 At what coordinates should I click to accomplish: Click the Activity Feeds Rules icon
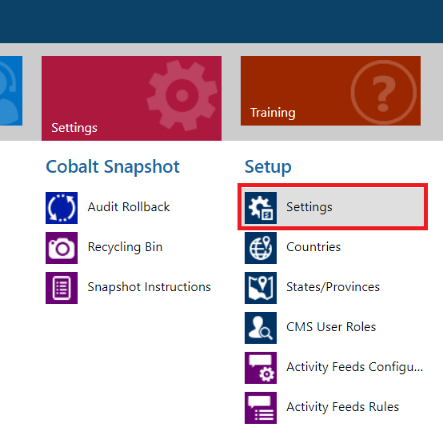coord(261,408)
